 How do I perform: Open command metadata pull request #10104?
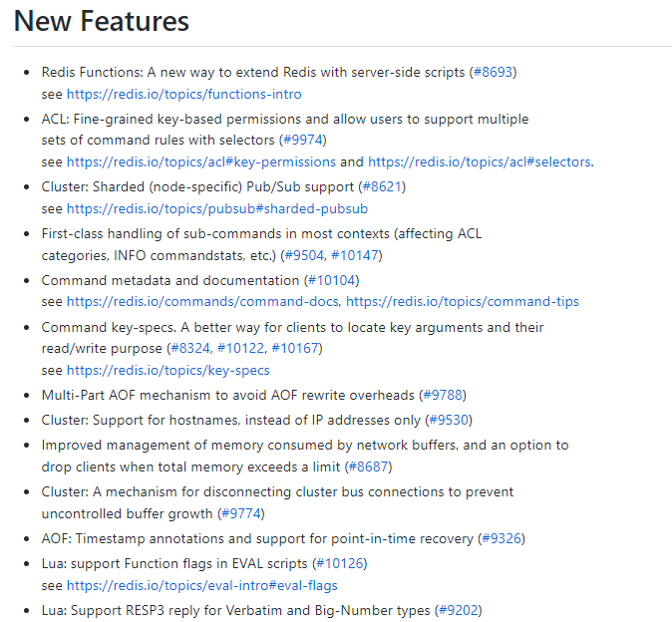[x=331, y=280]
